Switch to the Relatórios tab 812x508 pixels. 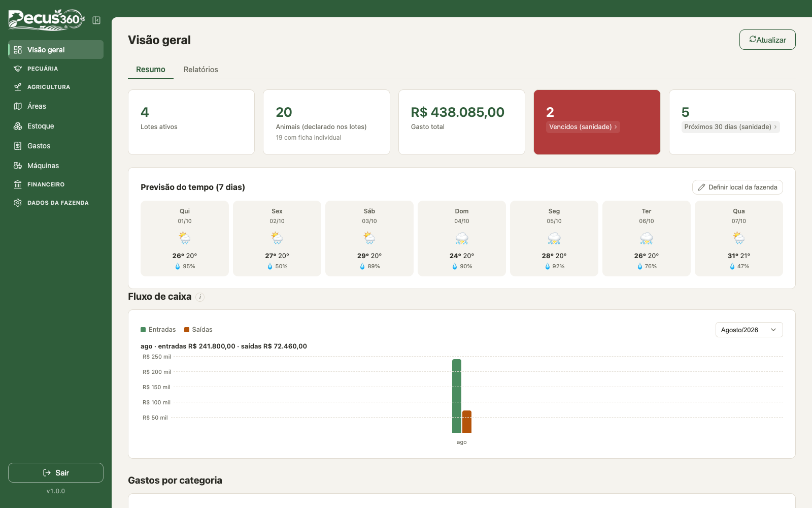click(201, 70)
